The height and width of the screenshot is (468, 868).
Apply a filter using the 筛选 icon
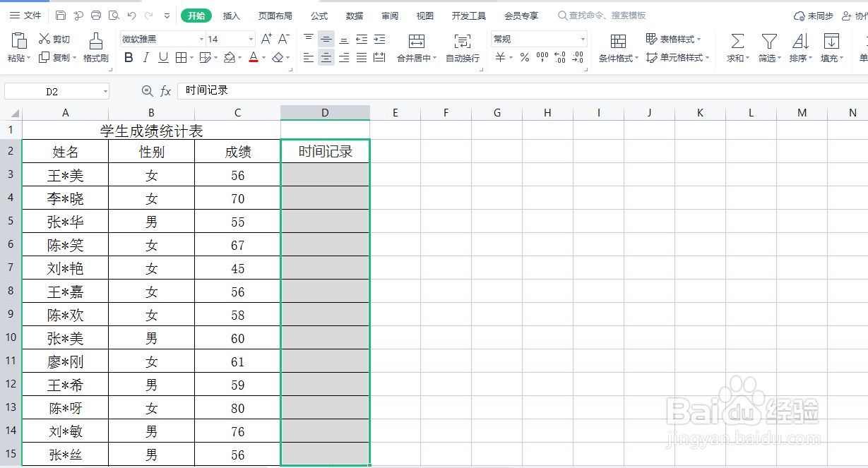click(x=768, y=46)
